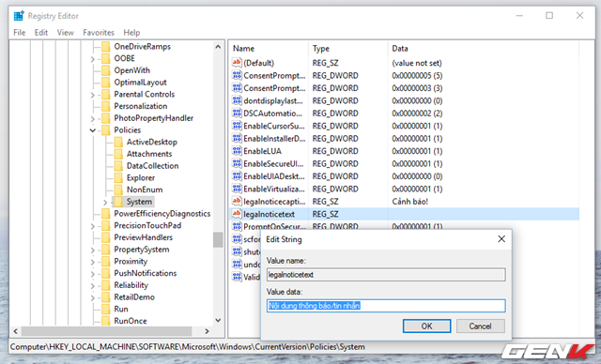Select the OptimalLayout folder icon
Image resolution: width=601 pixels, height=364 pixels.
point(106,83)
